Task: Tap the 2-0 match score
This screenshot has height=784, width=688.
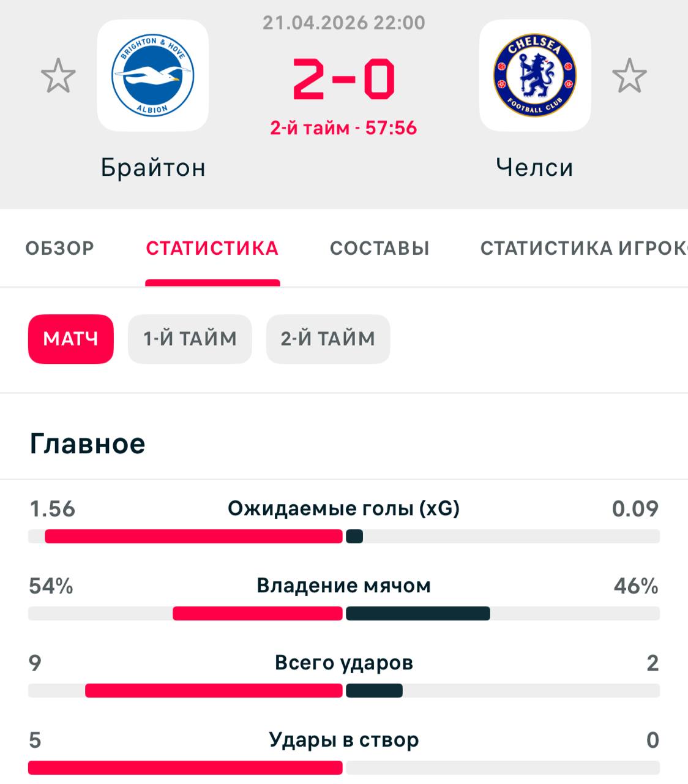Action: 344,78
